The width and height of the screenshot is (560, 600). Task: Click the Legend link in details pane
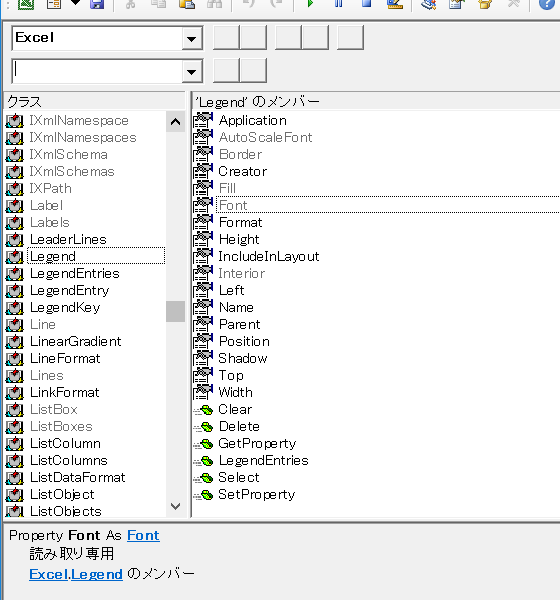[97, 574]
